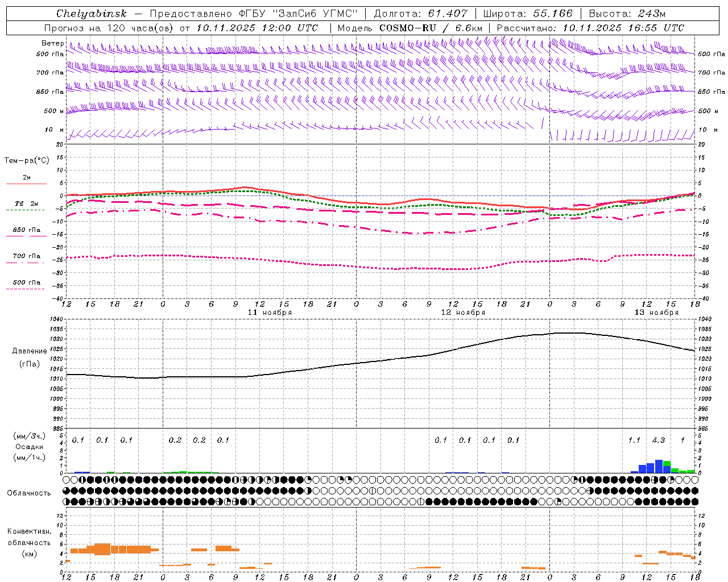The height and width of the screenshot is (582, 728).
Task: Click the latitude value Широта: 55.166
Action: pos(527,14)
